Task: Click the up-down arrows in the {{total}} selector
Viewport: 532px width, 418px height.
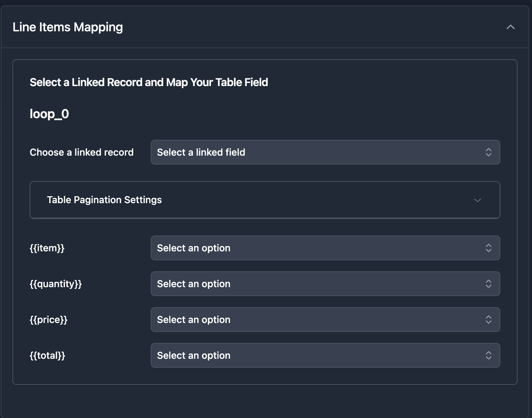Action: point(488,355)
